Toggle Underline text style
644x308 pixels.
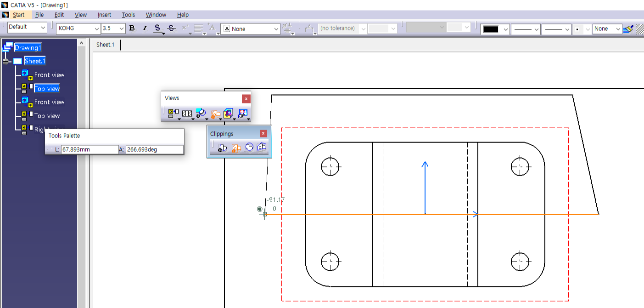(x=157, y=29)
